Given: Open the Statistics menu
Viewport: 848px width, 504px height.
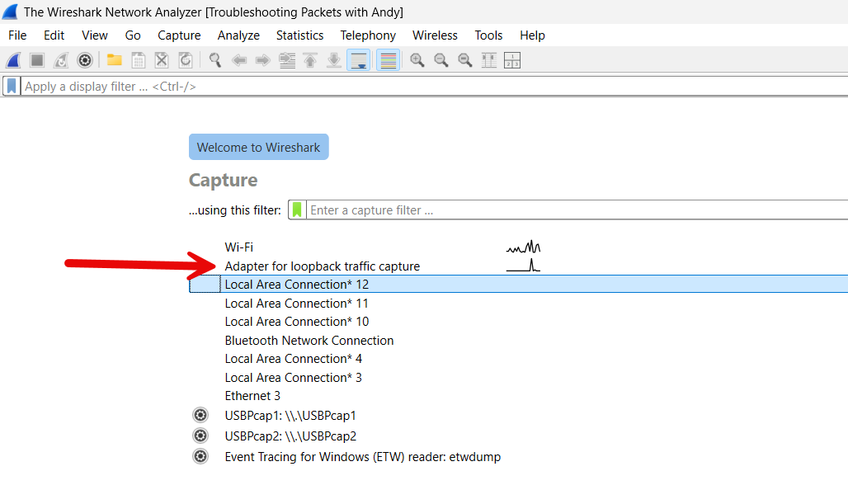Looking at the screenshot, I should click(299, 35).
